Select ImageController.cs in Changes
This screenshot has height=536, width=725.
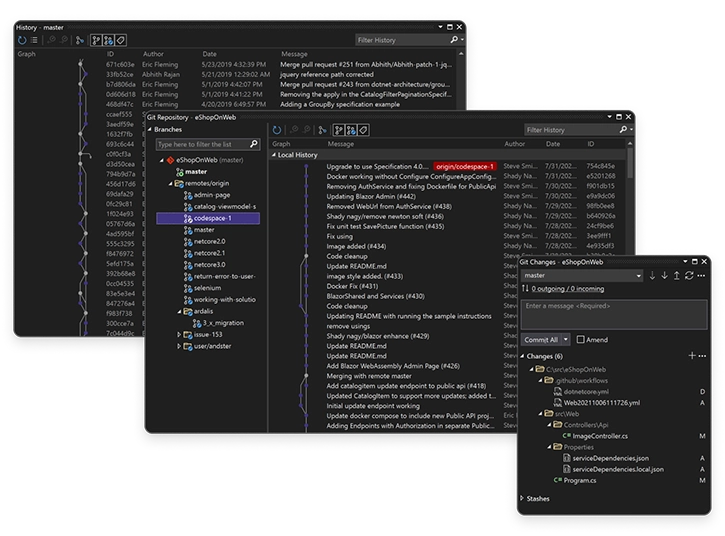coord(600,436)
